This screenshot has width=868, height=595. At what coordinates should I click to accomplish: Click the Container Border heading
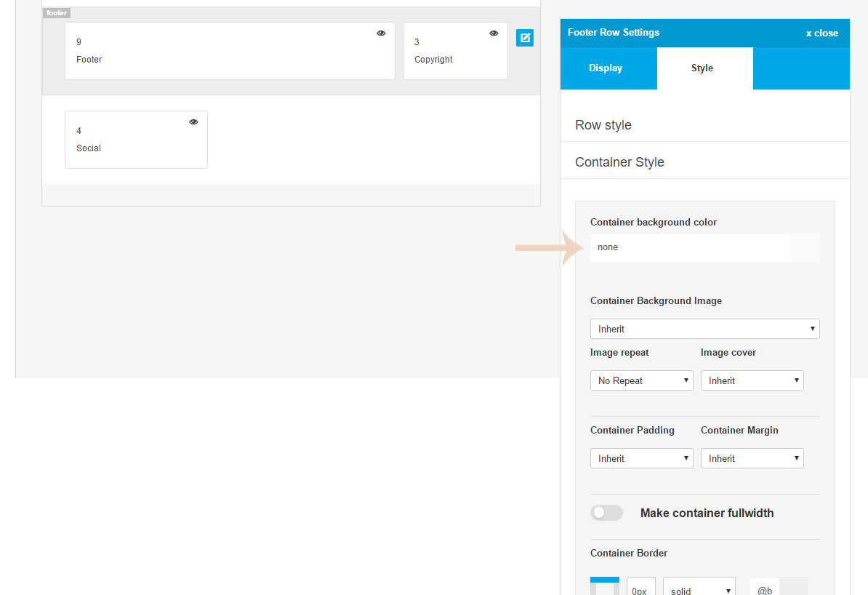point(628,553)
